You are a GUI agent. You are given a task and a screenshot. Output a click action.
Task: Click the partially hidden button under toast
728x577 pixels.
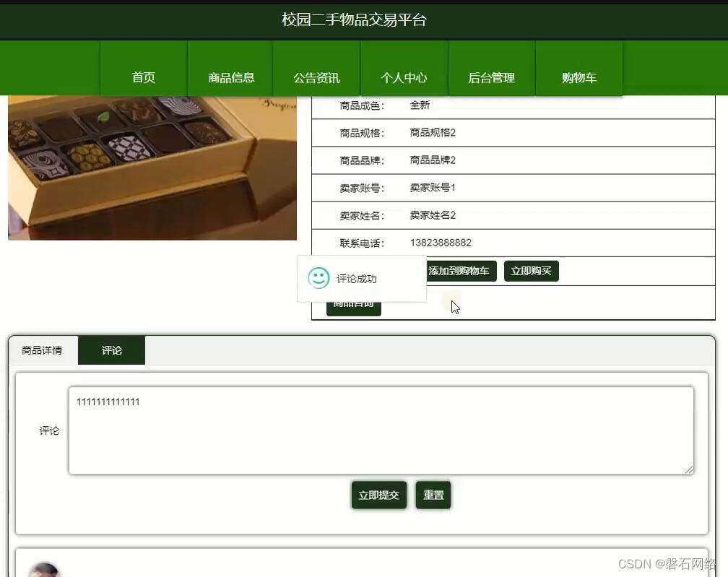(x=354, y=308)
